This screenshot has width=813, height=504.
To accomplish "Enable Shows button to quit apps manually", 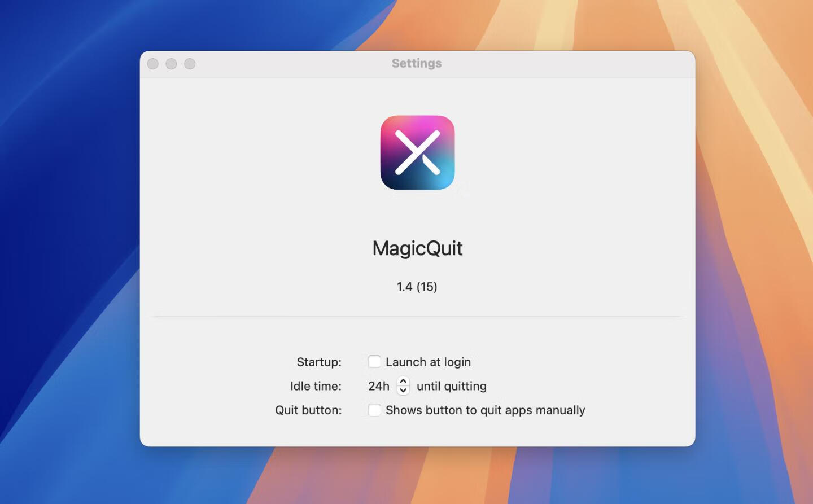I will pyautogui.click(x=374, y=410).
